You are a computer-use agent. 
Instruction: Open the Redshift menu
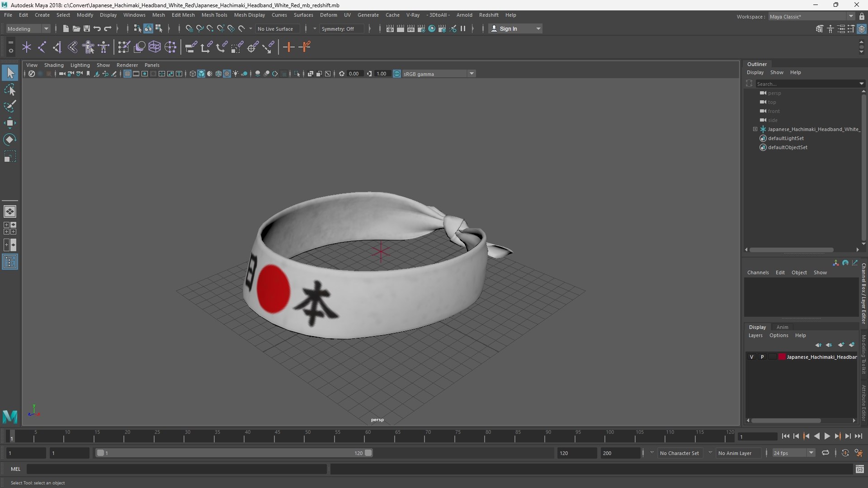(x=489, y=15)
